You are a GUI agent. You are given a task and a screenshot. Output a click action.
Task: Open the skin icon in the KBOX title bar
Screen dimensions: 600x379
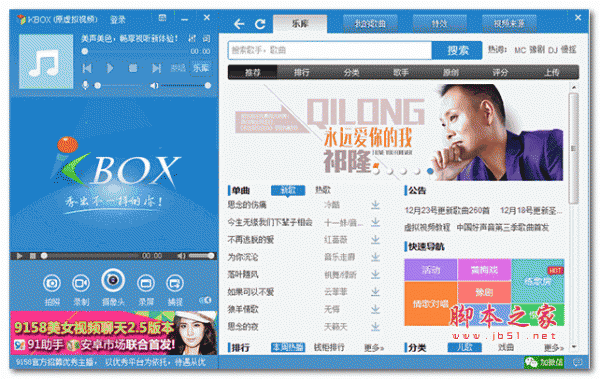pos(163,18)
